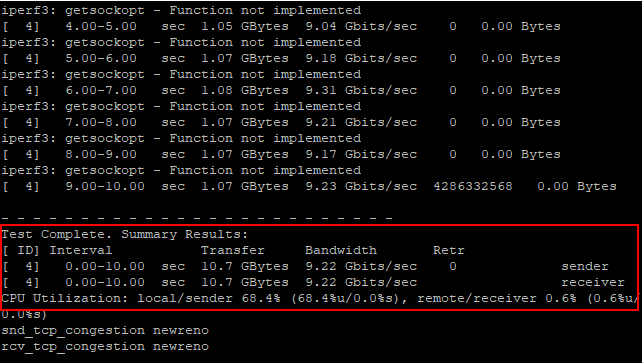Click the sender row's 10.7 GBytes value
The image size is (642, 363).
tap(244, 266)
